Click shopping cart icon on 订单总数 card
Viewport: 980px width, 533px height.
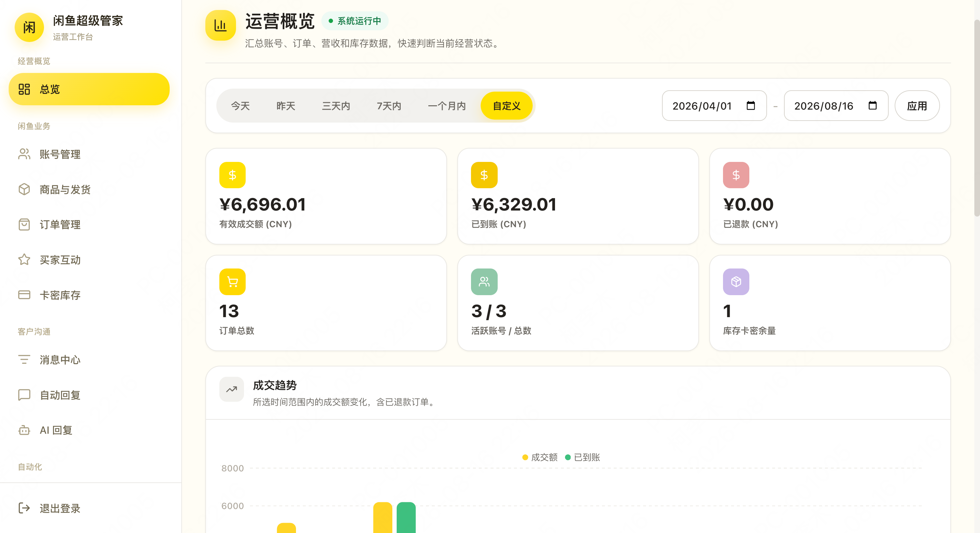pyautogui.click(x=232, y=282)
